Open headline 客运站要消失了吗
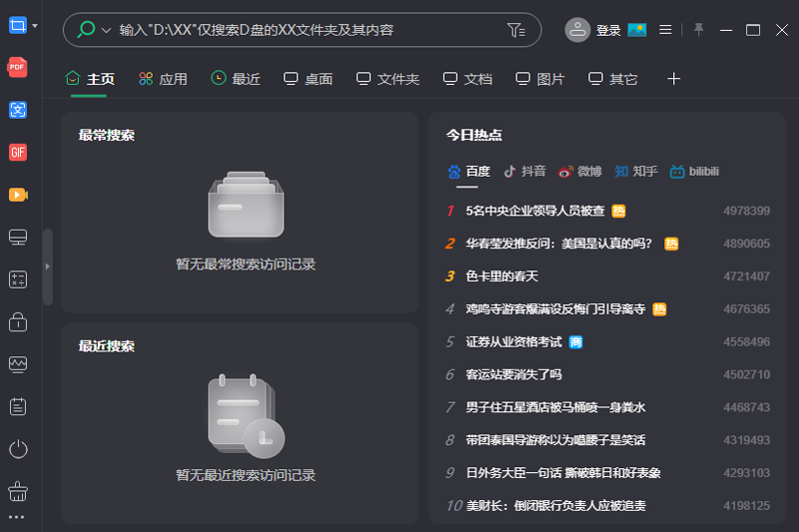This screenshot has height=532, width=799. (513, 374)
